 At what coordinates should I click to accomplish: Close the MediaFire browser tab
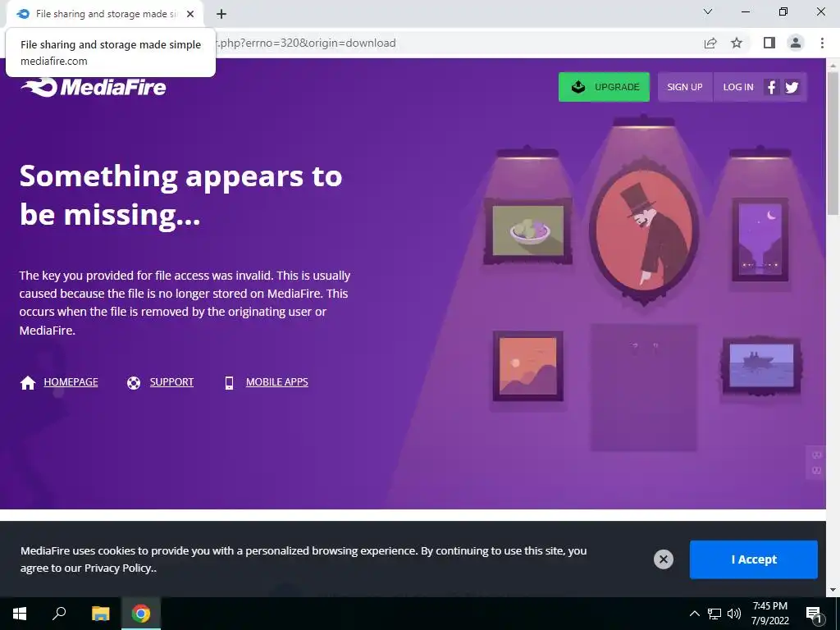tap(190, 14)
